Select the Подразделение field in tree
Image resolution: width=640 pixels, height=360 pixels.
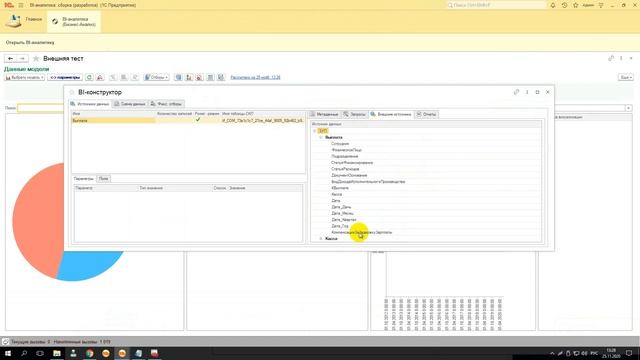[344, 156]
